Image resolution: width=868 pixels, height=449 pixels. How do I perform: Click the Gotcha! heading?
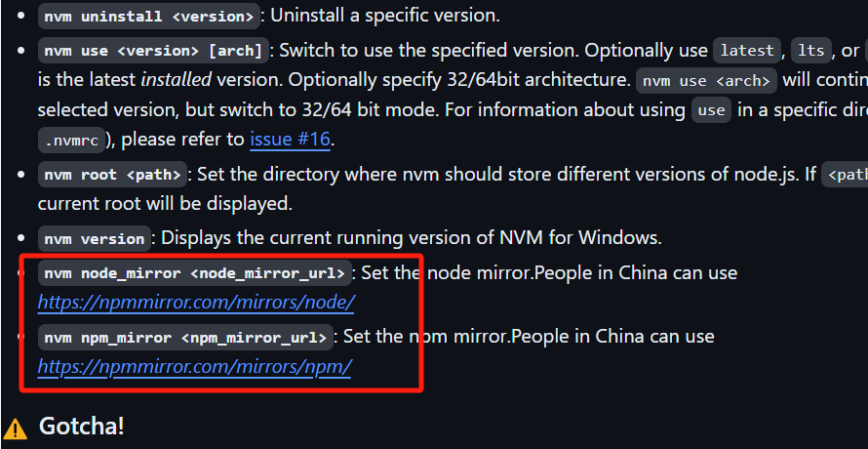pyautogui.click(x=81, y=427)
